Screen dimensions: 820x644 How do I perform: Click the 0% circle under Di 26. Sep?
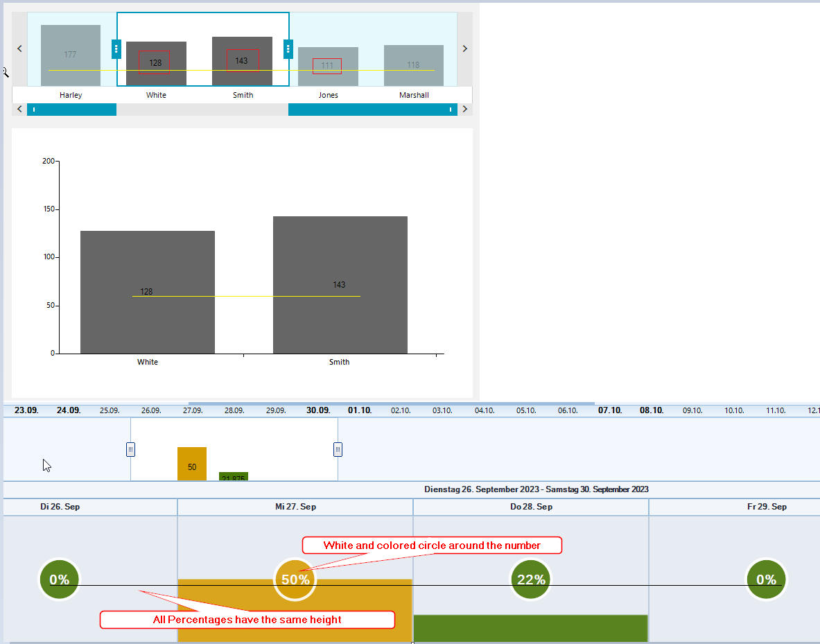(60, 580)
